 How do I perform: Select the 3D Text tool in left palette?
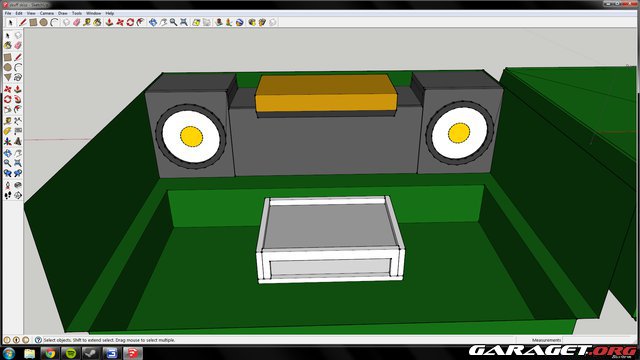[x=18, y=142]
